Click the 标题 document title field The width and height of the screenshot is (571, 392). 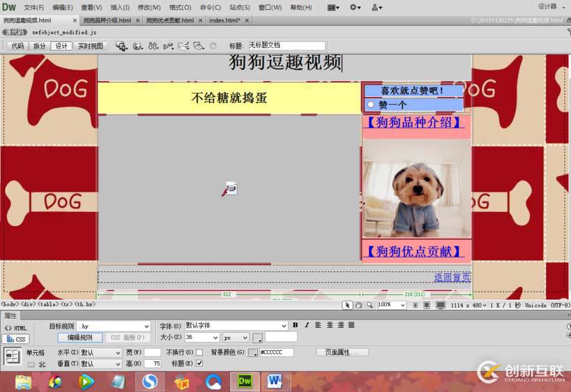click(x=287, y=45)
